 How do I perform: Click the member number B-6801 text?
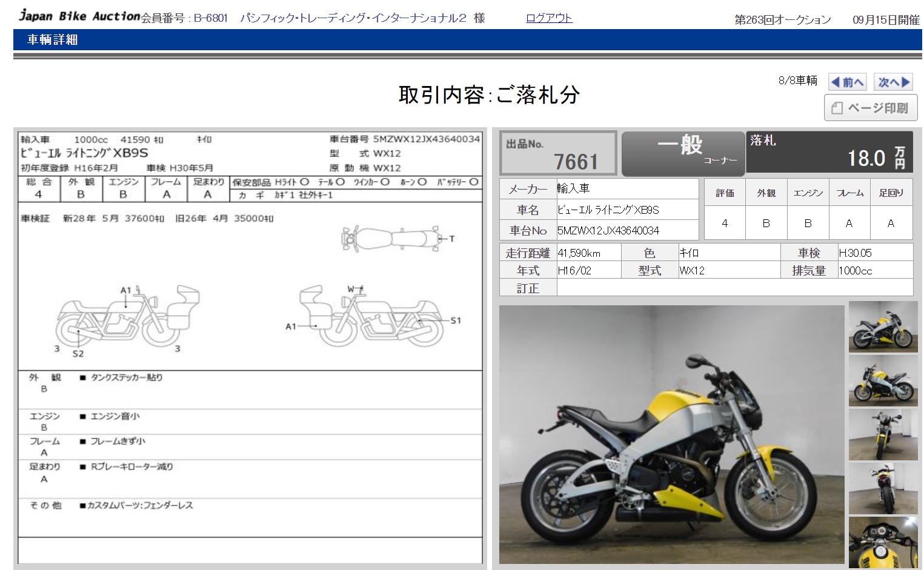coord(210,18)
